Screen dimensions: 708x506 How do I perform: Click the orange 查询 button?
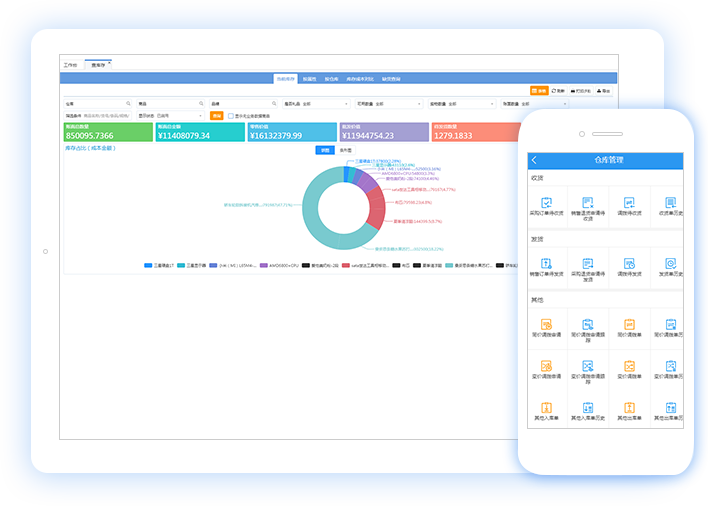pos(216,115)
